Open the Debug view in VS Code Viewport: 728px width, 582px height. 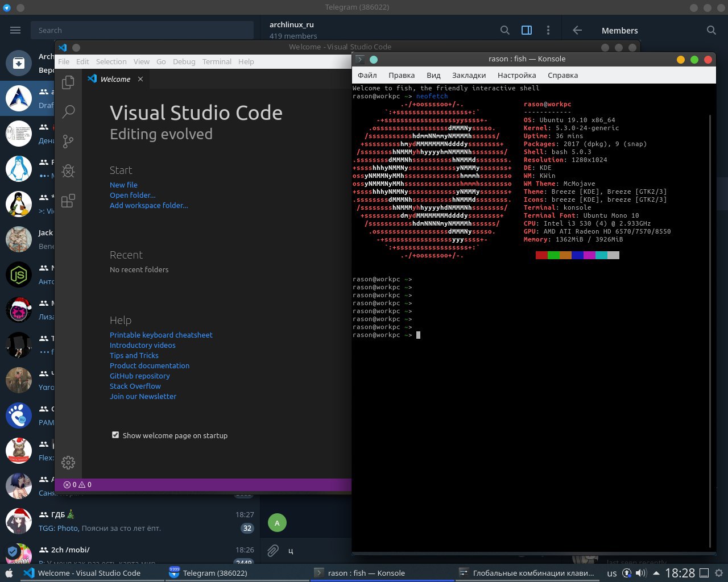68,171
